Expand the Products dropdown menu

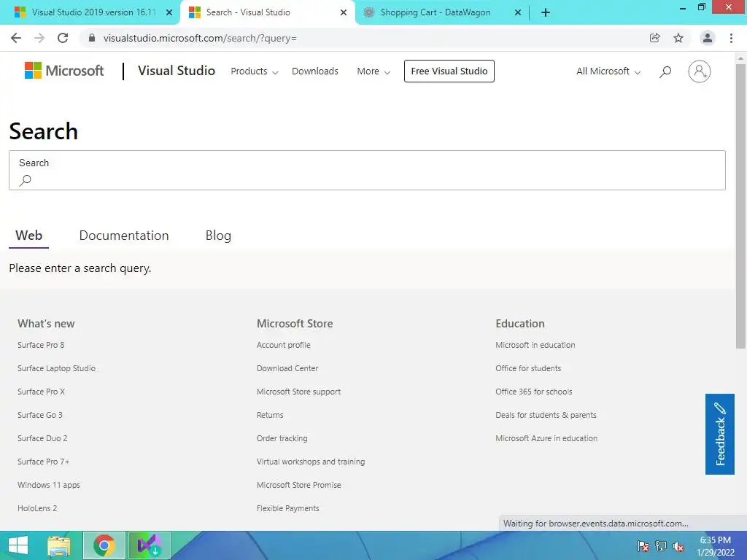255,71
